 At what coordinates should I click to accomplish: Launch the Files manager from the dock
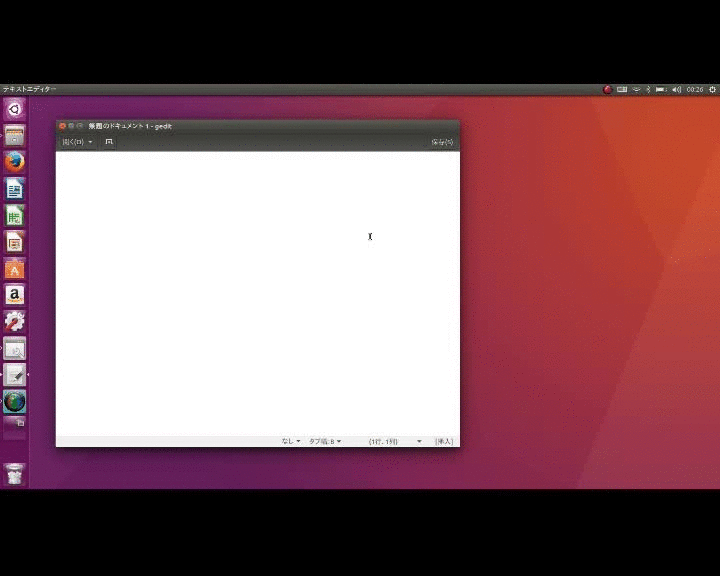(x=14, y=135)
